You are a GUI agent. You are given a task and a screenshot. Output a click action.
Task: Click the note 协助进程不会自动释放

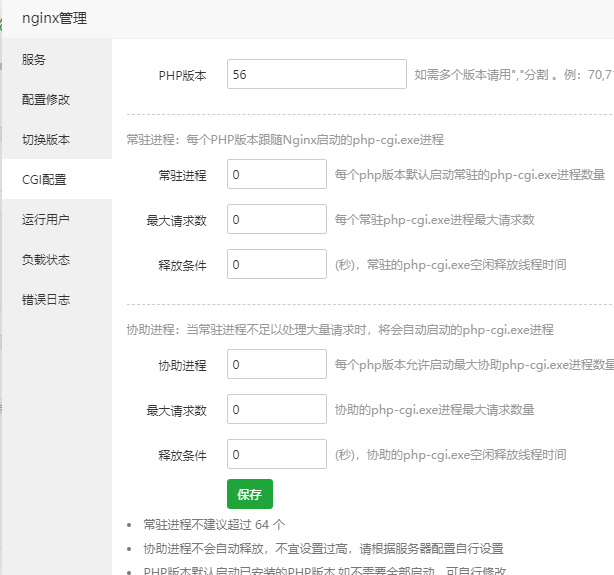coord(323,548)
